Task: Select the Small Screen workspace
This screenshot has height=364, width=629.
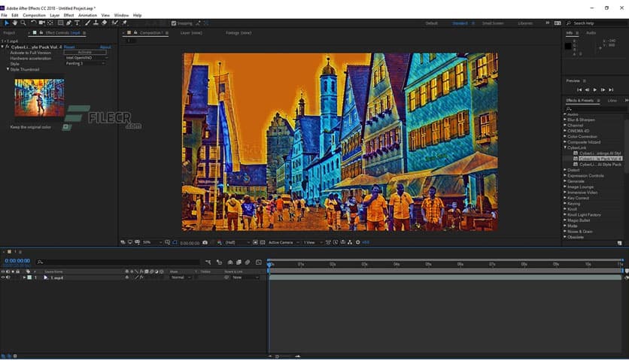Action: [x=493, y=23]
